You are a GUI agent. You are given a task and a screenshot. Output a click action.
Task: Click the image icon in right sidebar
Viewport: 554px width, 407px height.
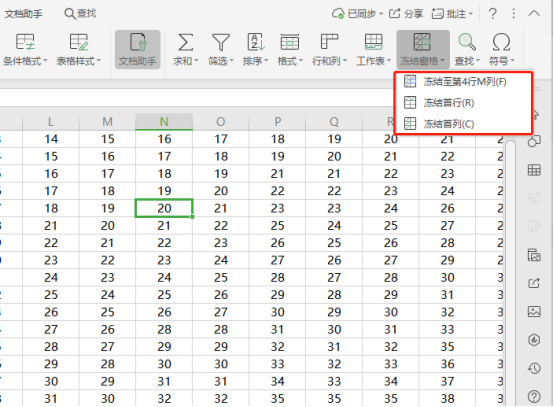(534, 311)
